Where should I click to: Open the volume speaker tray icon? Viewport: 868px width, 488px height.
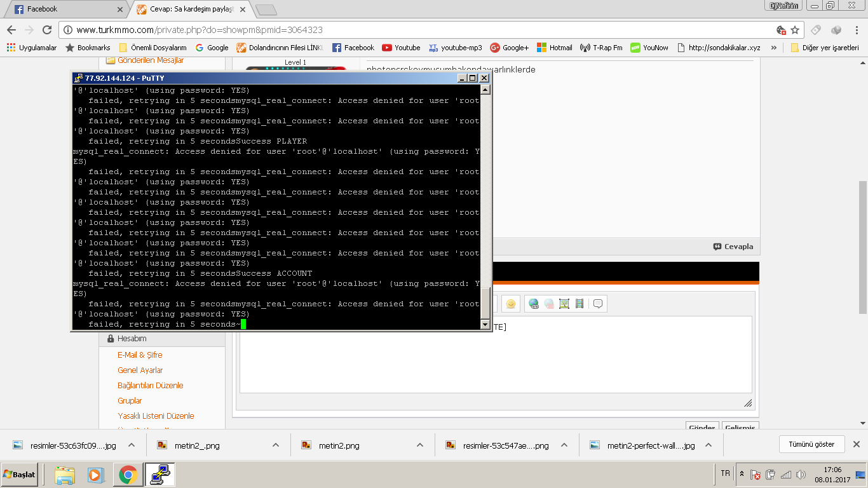tap(801, 475)
